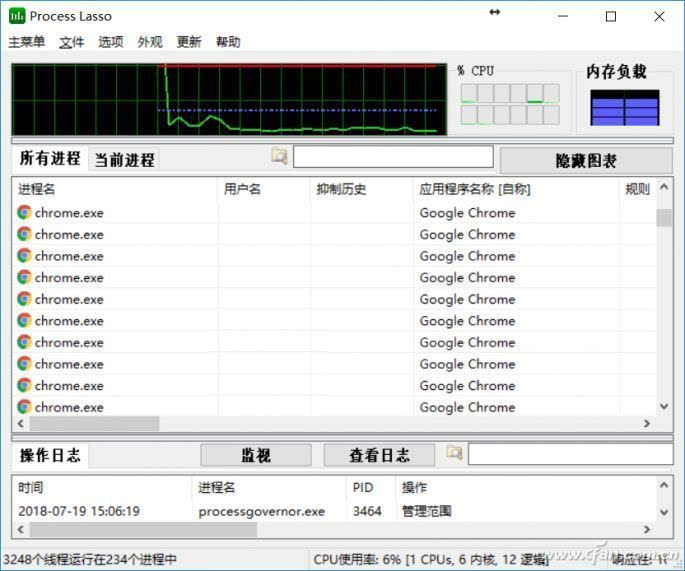Image resolution: width=685 pixels, height=571 pixels.
Task: Open the 文件 menu
Action: [72, 42]
